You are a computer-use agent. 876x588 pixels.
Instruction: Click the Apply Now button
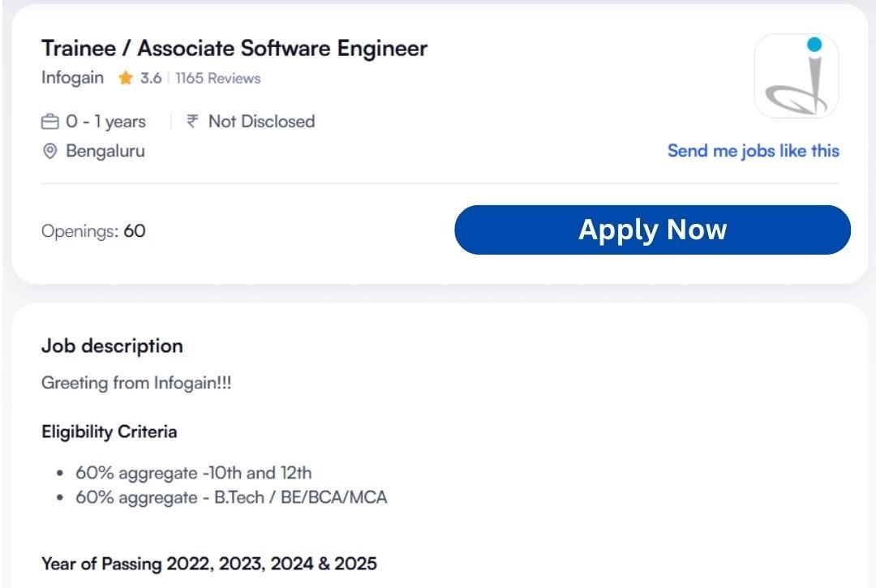(x=652, y=230)
